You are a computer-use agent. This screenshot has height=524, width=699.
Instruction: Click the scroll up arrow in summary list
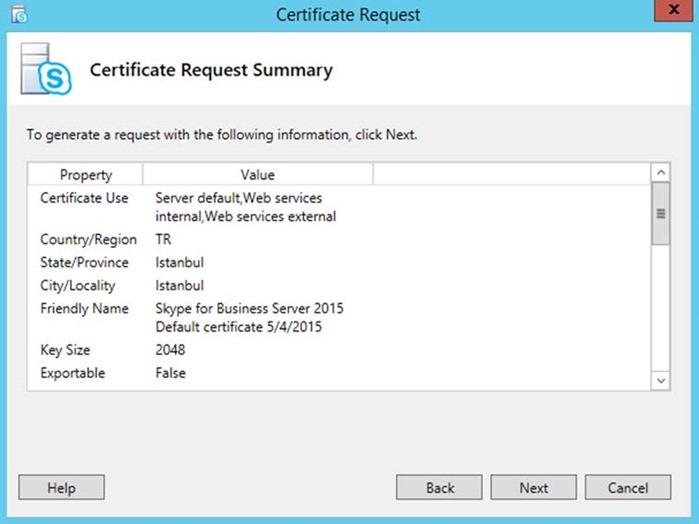pyautogui.click(x=661, y=172)
